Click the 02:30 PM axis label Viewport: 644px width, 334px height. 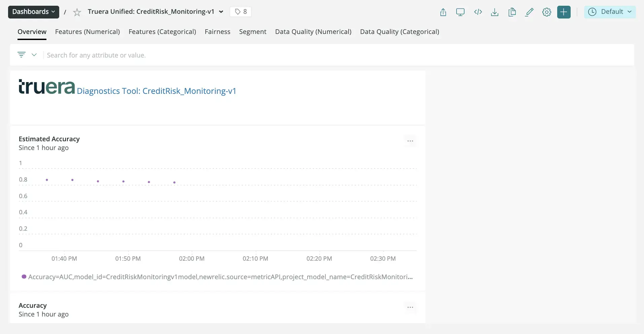(383, 259)
